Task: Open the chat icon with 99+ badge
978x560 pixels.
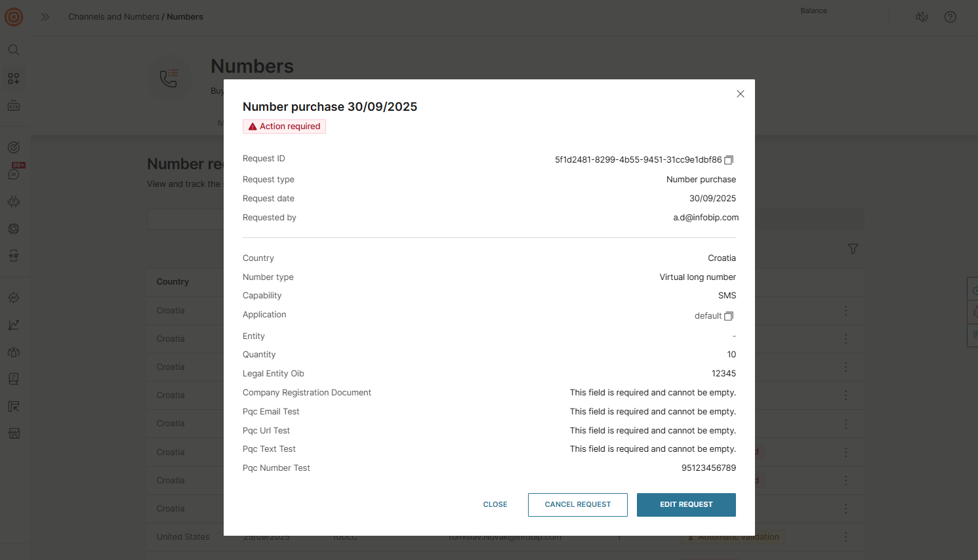Action: pos(14,174)
